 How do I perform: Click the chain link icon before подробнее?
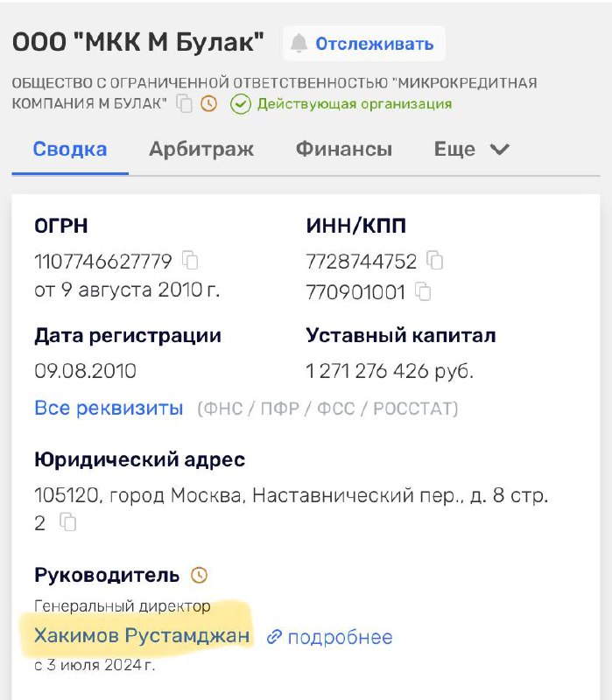[x=274, y=637]
